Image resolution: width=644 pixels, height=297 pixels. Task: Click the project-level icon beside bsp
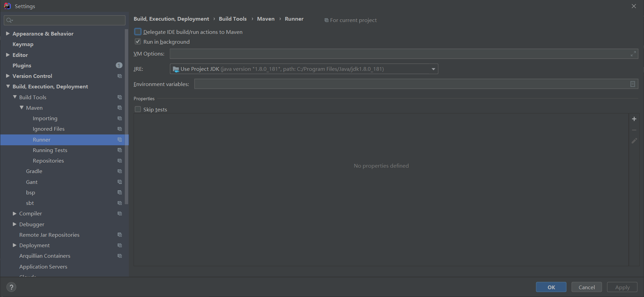[x=120, y=192]
